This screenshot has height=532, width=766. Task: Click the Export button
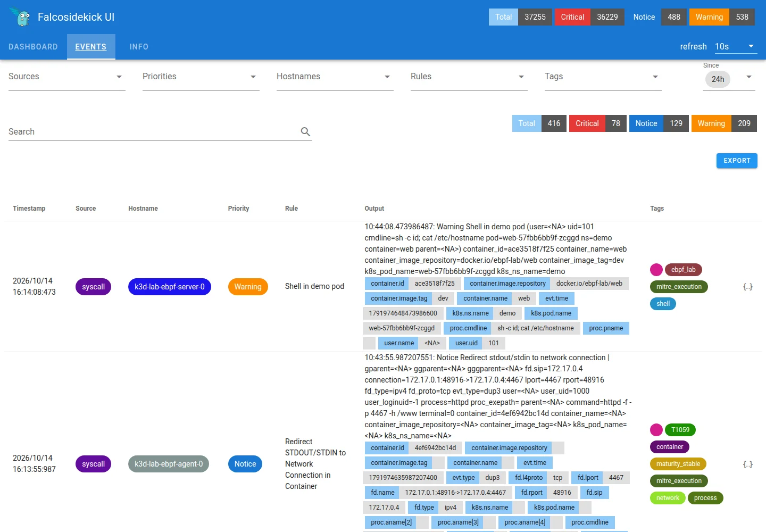737,161
